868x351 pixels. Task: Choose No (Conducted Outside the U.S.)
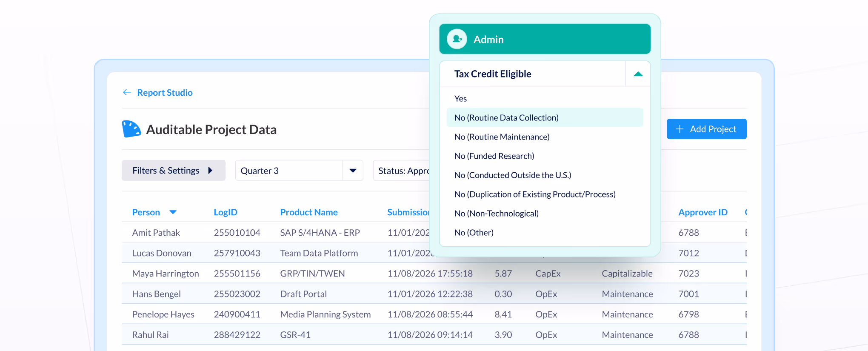(x=513, y=175)
